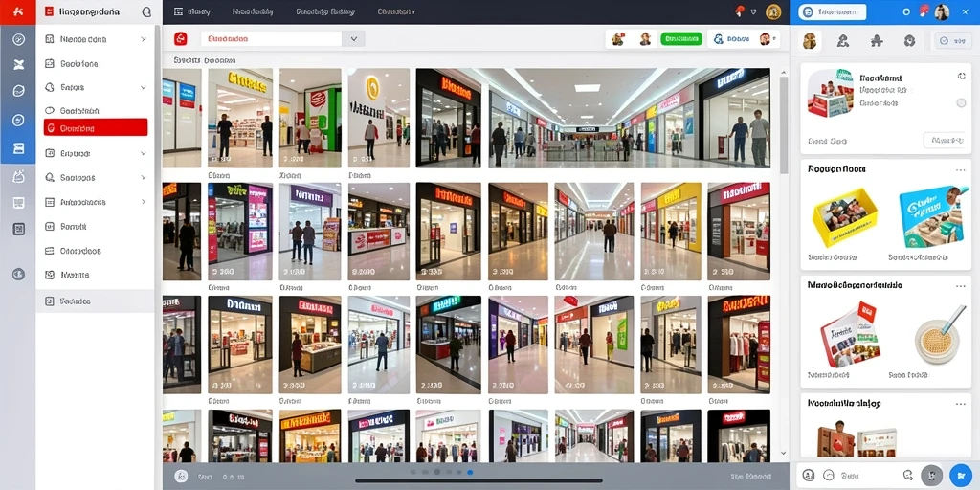This screenshot has height=490, width=980.
Task: Select the highlighted stacked-bars icon in the blue rail
Action: 18,148
